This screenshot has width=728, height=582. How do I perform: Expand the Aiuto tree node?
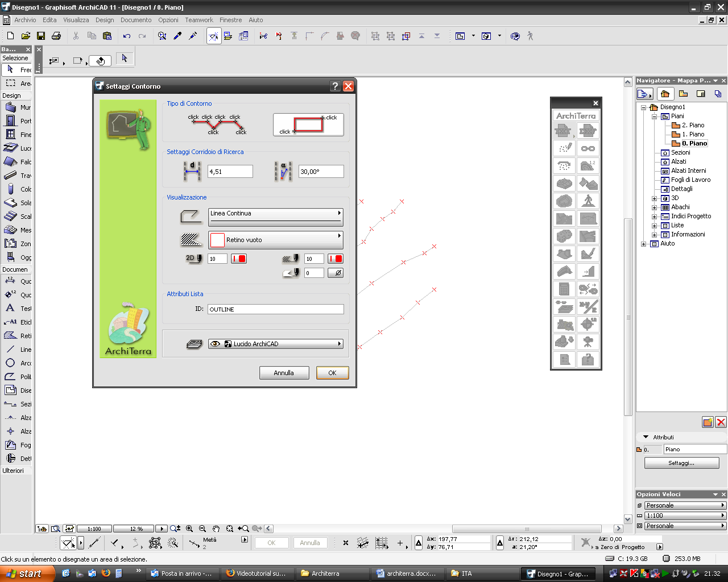click(x=644, y=244)
